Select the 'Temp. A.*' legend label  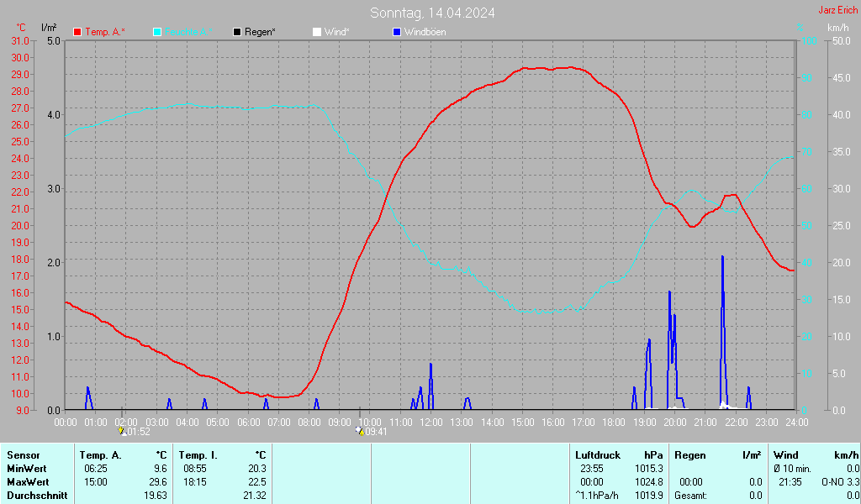point(105,32)
